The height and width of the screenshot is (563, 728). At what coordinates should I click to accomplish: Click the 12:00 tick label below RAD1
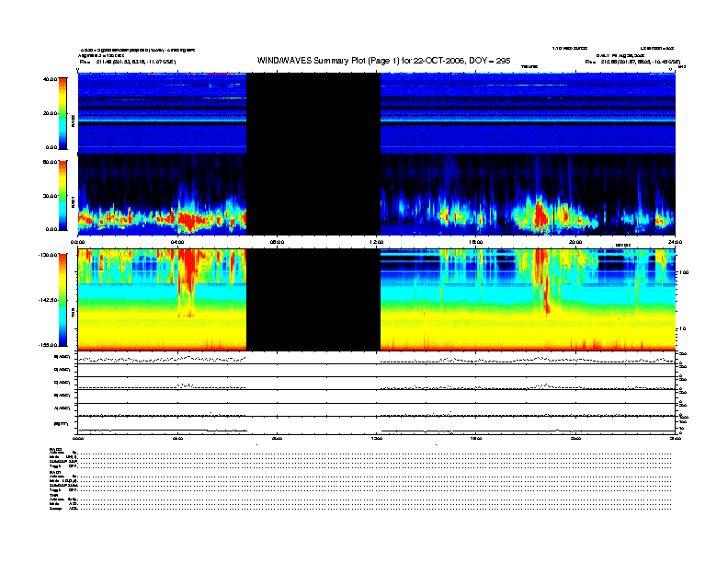tap(377, 242)
